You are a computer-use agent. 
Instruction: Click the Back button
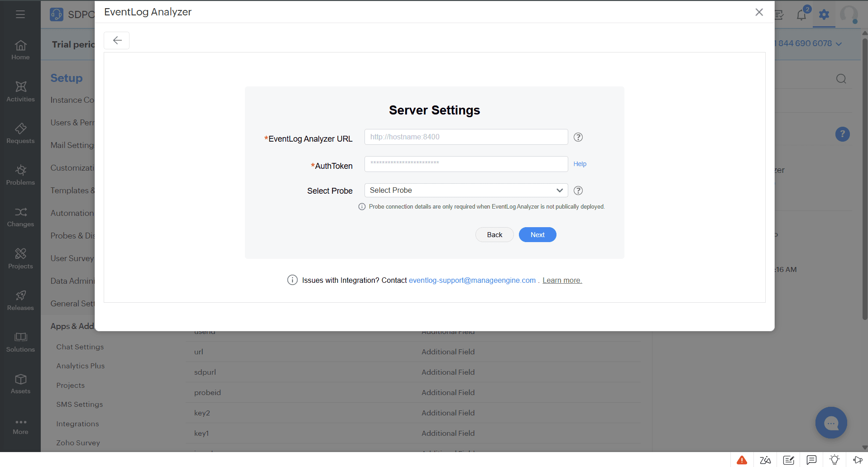click(x=494, y=235)
